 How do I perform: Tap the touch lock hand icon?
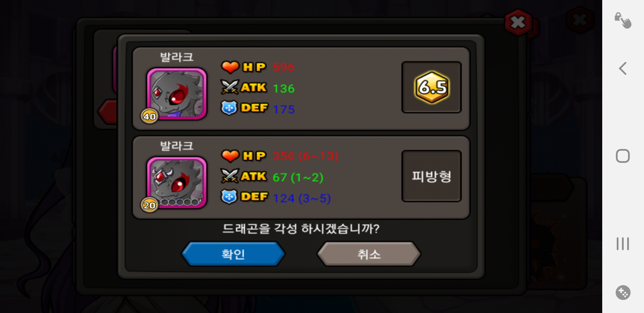[623, 20]
